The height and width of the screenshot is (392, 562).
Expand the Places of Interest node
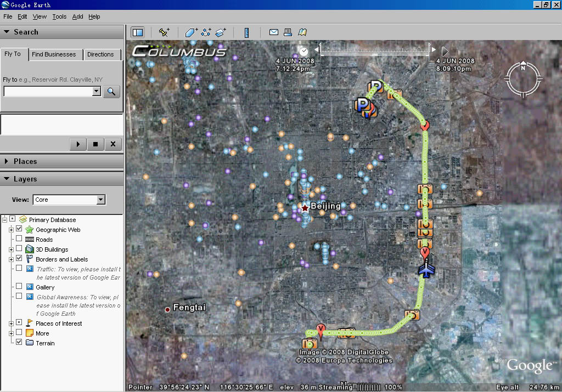pyautogui.click(x=12, y=323)
